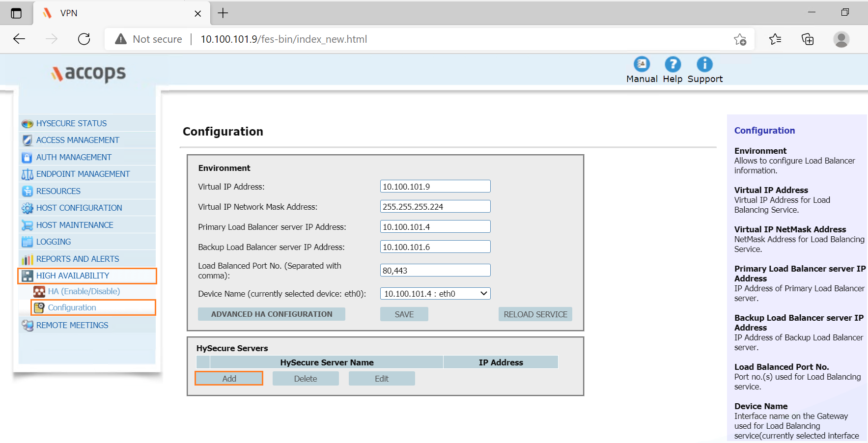Click Backup Load Balancer IP field
Image resolution: width=868 pixels, height=443 pixels.
[435, 247]
